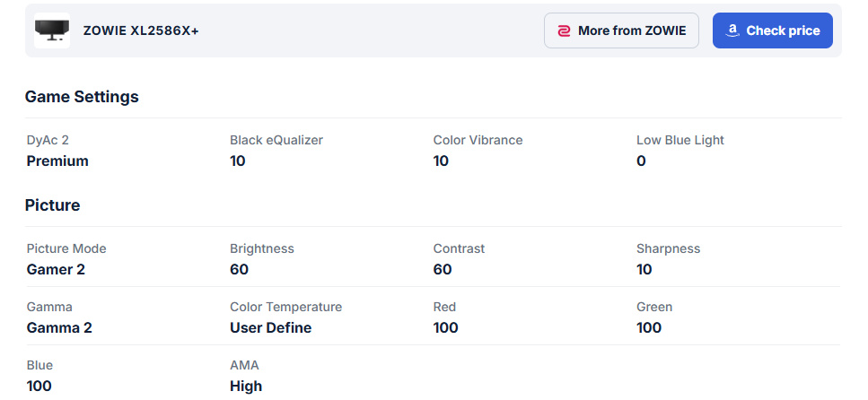The width and height of the screenshot is (868, 400).
Task: Click the Black eQualizer value 10
Action: 238,161
